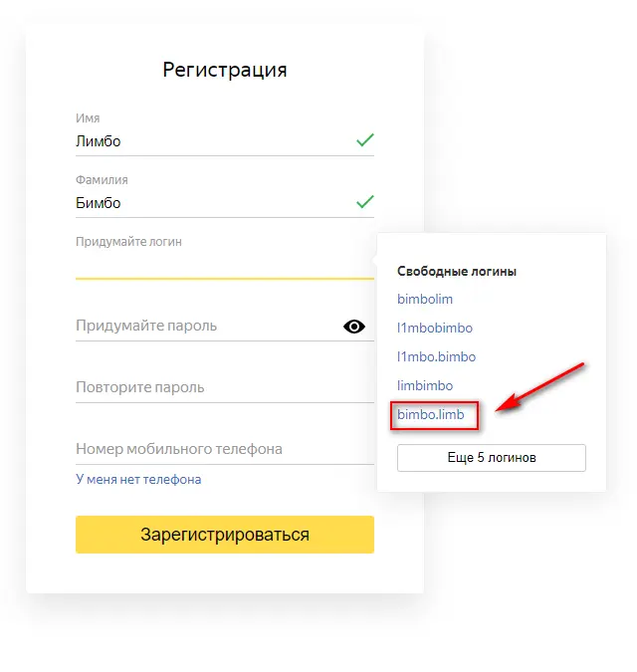Click the green checkmark beside Лимбо
Screen dimensions: 637x672
coord(365,139)
